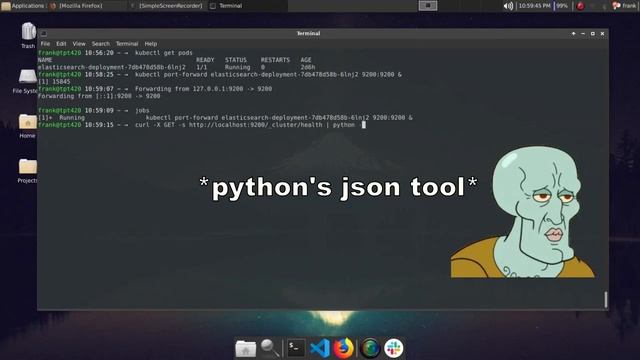640x360 pixels.
Task: Click the 'Forwarding from 127.0.0.1:9200' line
Action: tap(203, 89)
